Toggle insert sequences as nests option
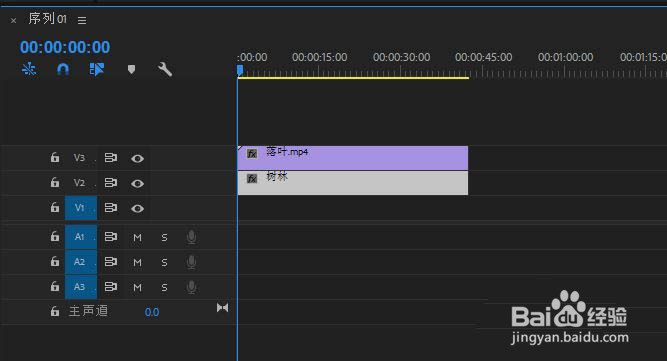 tap(29, 69)
